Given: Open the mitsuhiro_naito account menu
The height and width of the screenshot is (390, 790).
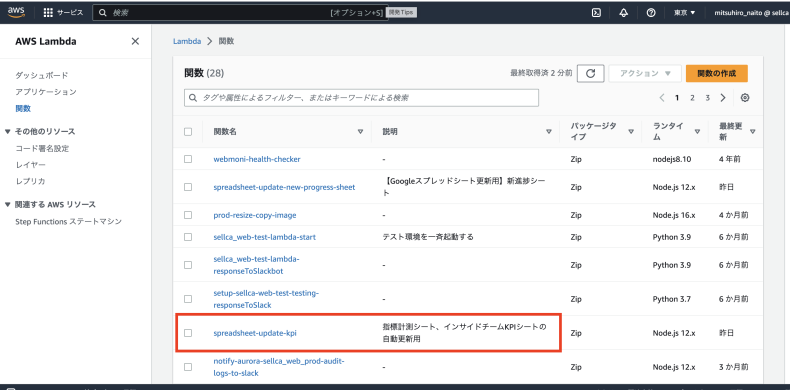Looking at the screenshot, I should (751, 13).
